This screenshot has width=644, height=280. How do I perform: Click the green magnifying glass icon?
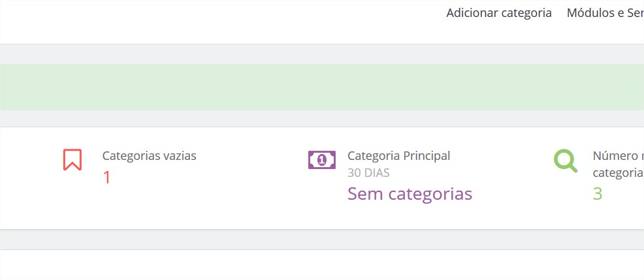tap(566, 161)
